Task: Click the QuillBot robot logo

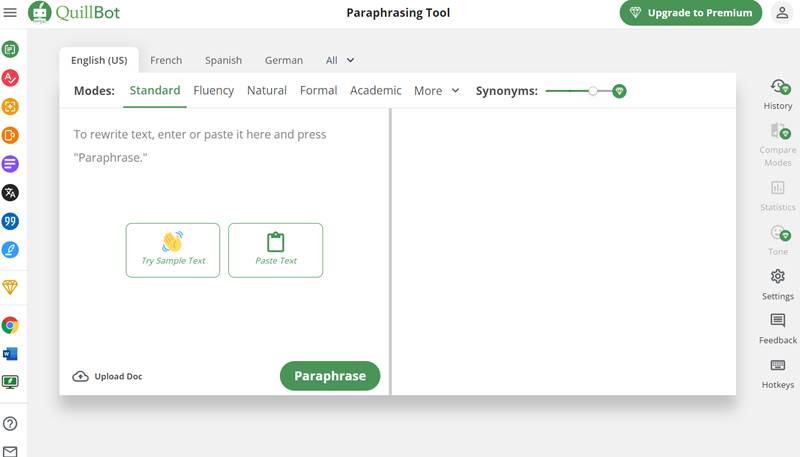Action: coord(39,12)
